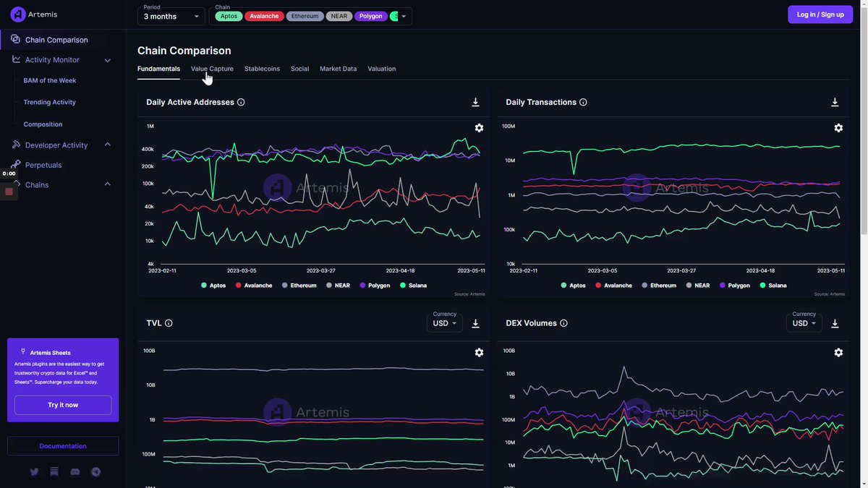This screenshot has height=488, width=868.
Task: Show info for Daily Transactions
Action: [x=583, y=102]
